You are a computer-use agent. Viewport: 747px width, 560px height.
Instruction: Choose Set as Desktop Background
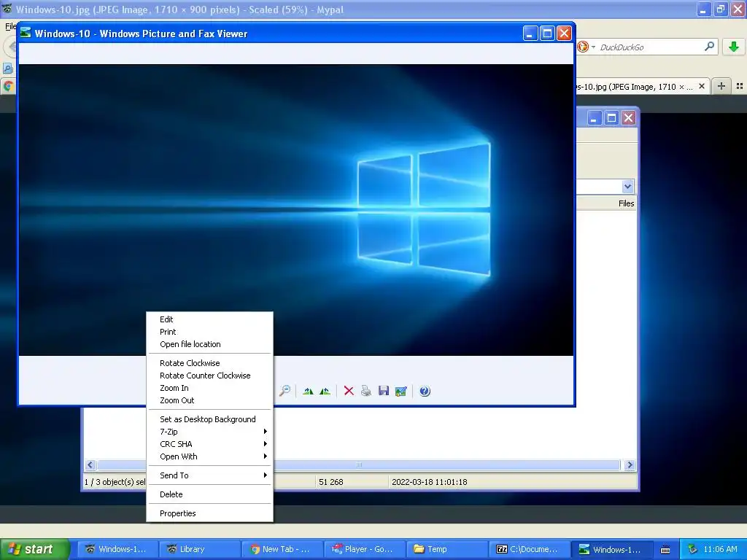tap(209, 419)
